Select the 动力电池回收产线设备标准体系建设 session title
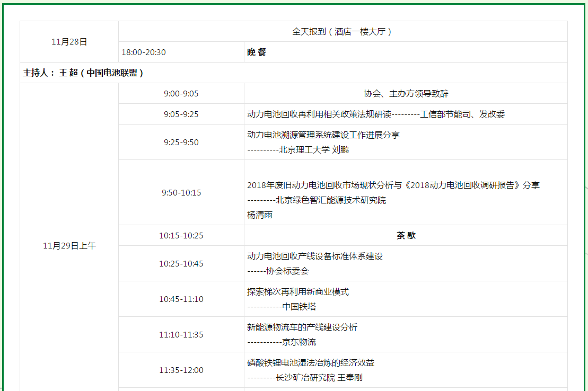The image size is (588, 391). pyautogui.click(x=315, y=256)
